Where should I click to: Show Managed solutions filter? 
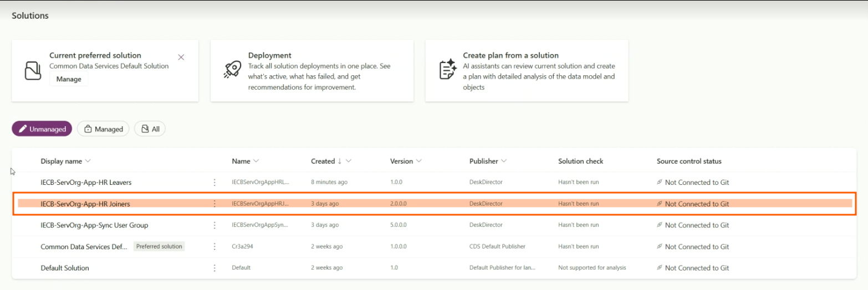[x=103, y=129]
